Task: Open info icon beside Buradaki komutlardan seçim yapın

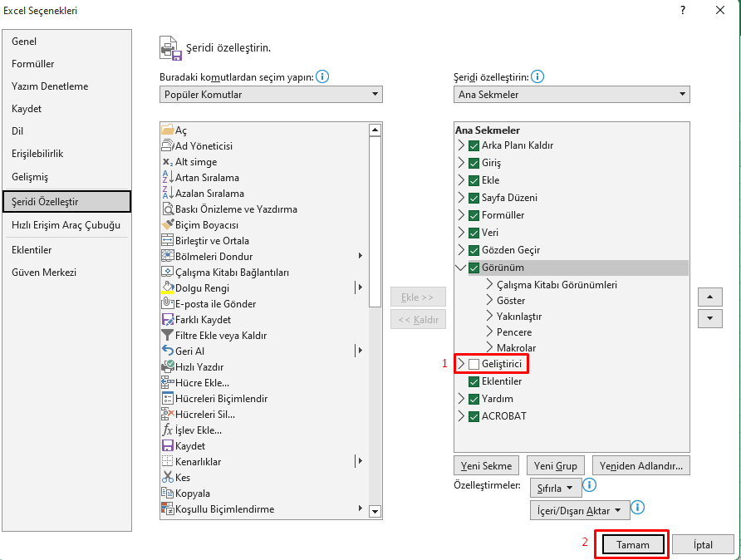Action: pos(322,76)
